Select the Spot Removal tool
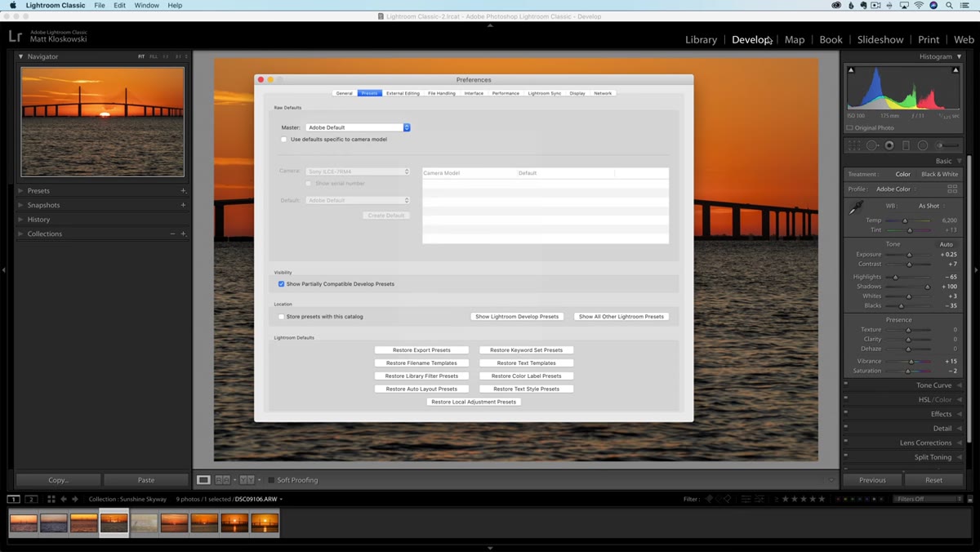This screenshot has height=552, width=980. 872,145
